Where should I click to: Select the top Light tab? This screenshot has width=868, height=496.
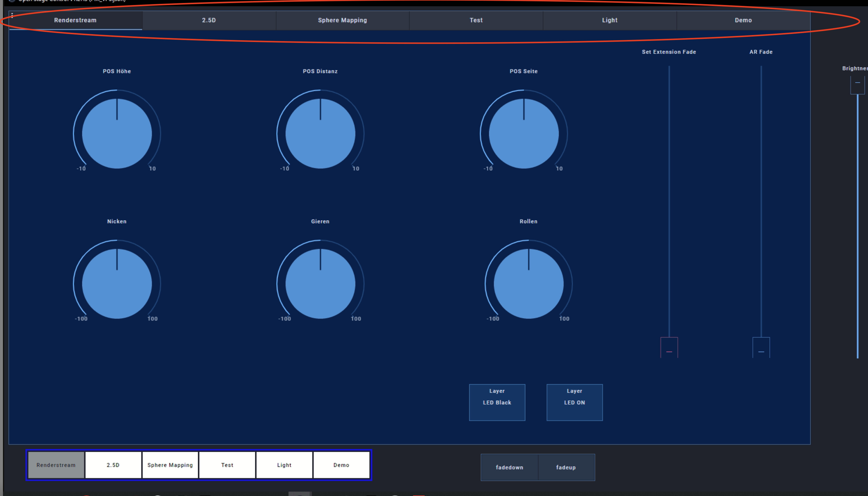[x=610, y=20]
